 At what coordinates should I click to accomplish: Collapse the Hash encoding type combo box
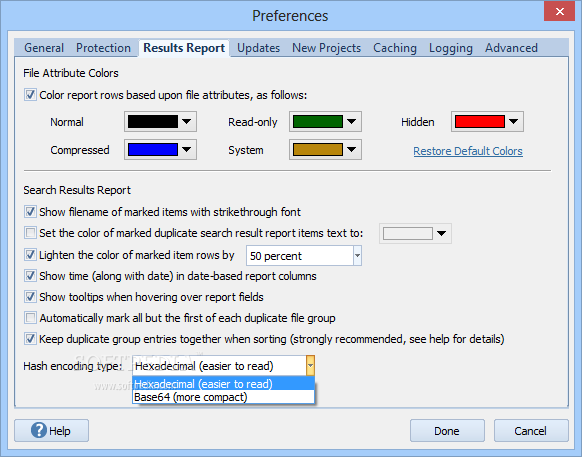(x=311, y=366)
